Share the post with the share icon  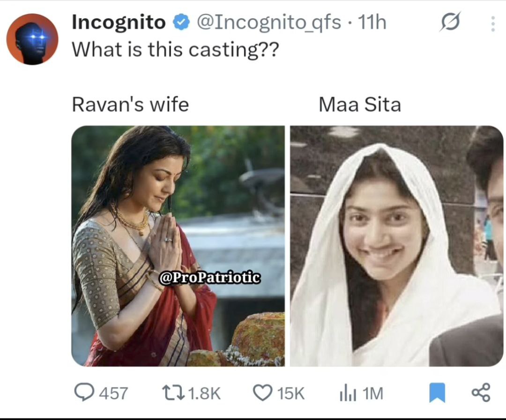click(x=481, y=392)
